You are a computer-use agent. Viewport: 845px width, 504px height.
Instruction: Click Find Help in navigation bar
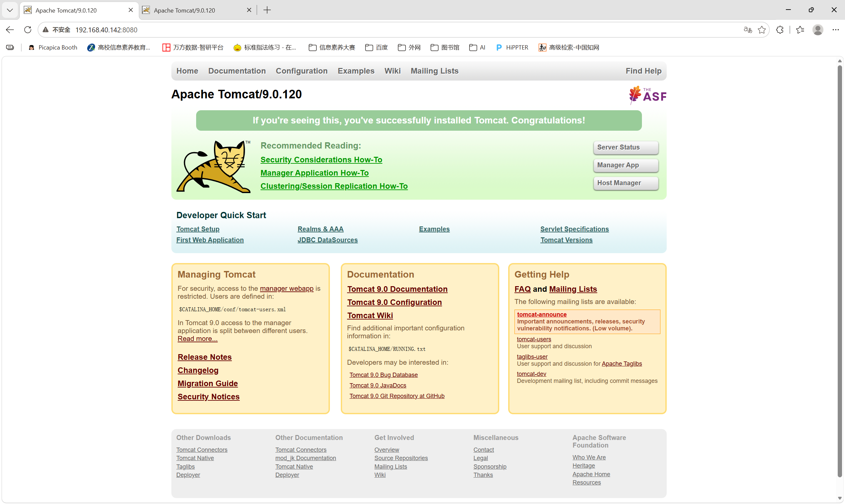tap(644, 71)
